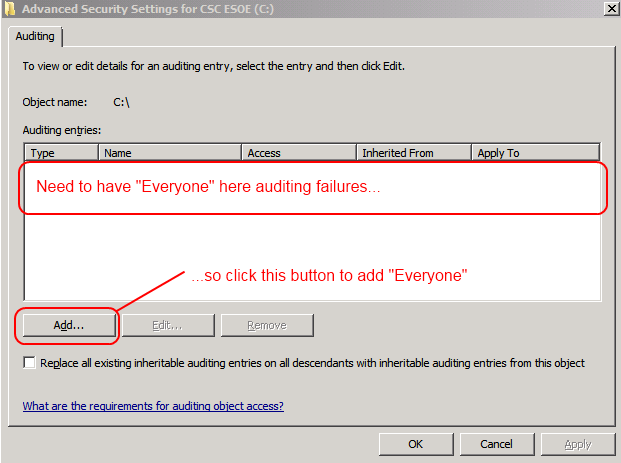Sort entries by Inherited From column header
This screenshot has height=463, width=621.
pos(414,152)
